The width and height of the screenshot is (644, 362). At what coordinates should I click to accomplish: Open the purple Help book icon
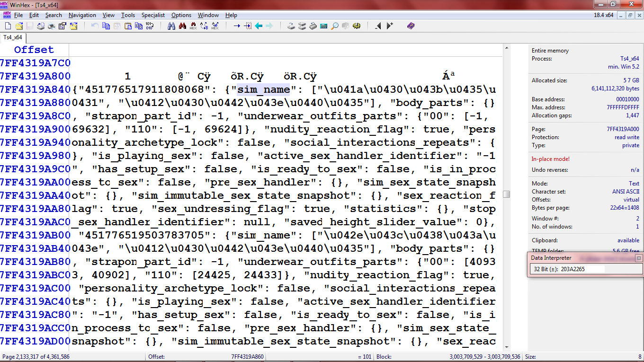(411, 26)
